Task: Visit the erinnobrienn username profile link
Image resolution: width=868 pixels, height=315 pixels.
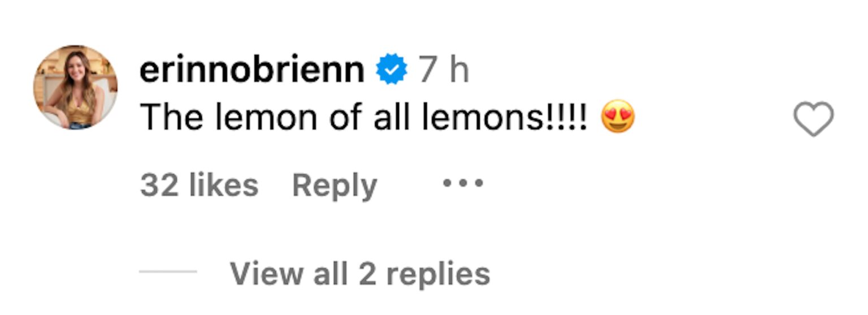Action: click(251, 71)
